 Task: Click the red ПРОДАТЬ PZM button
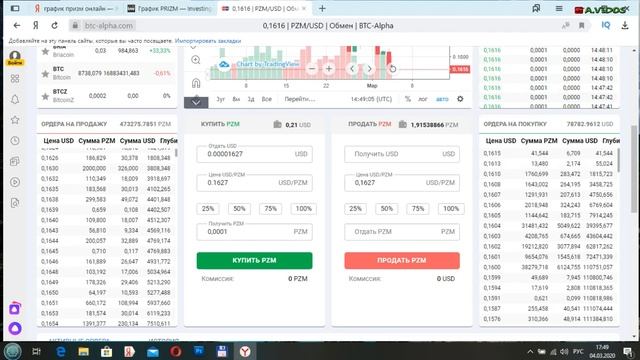[402, 260]
